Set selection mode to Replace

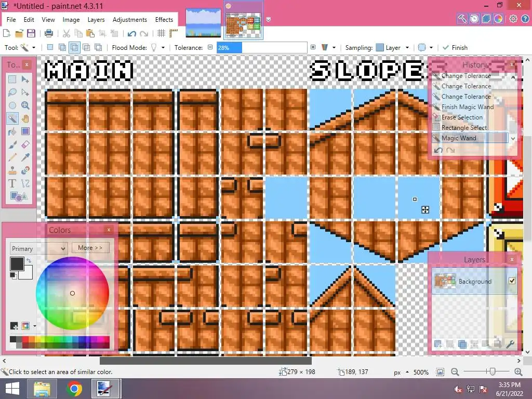[50, 47]
